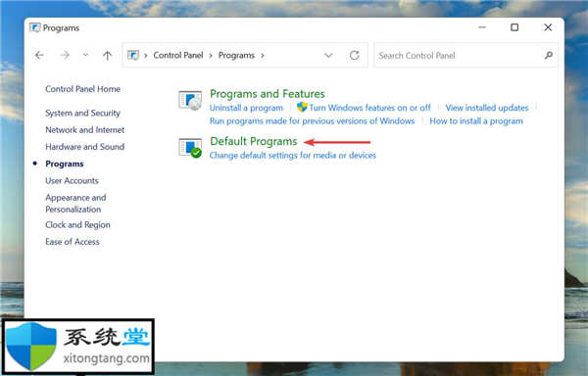The height and width of the screenshot is (376, 588).
Task: Open Appearance and Personalization
Action: click(x=75, y=204)
